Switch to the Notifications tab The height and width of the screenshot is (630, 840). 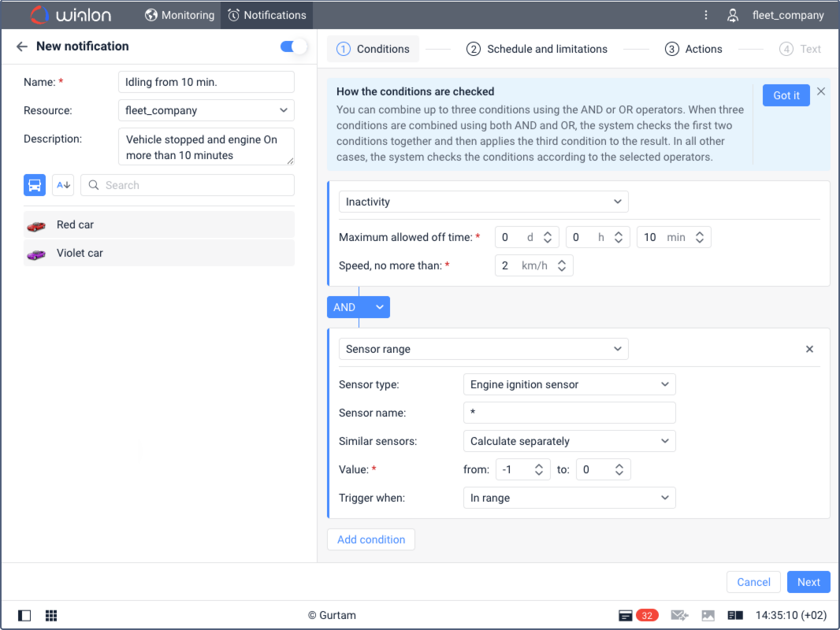266,15
